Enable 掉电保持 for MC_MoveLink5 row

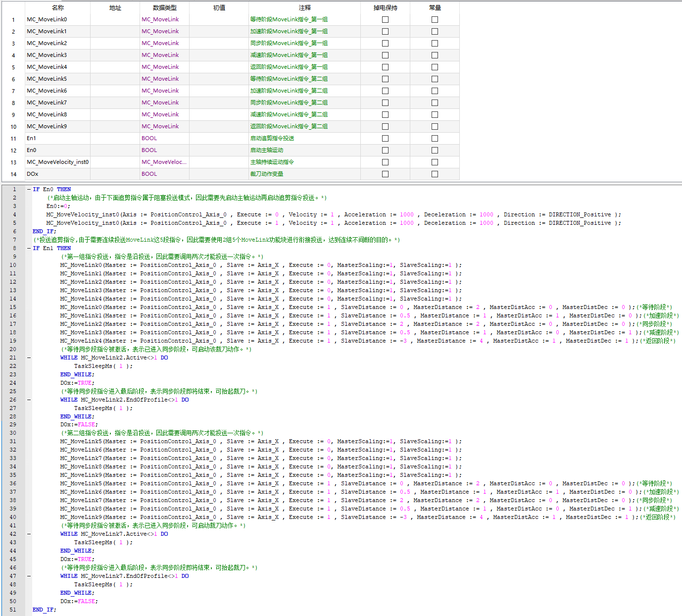click(385, 79)
